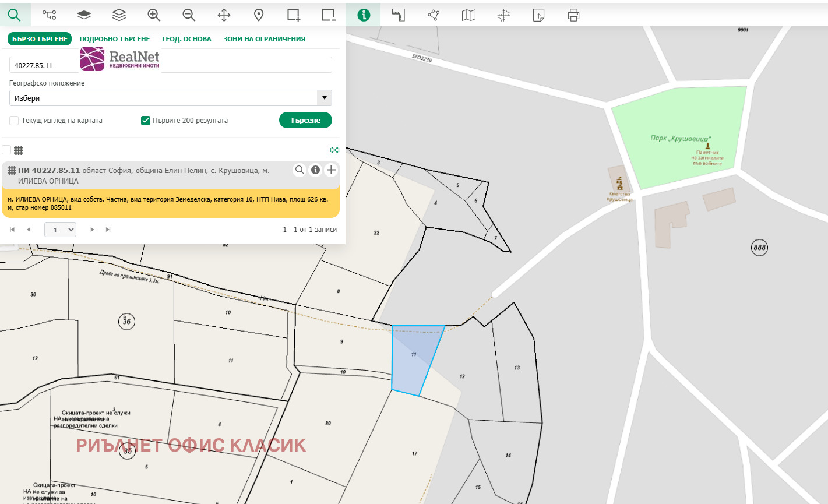Activate the zoom out tool

click(x=188, y=15)
